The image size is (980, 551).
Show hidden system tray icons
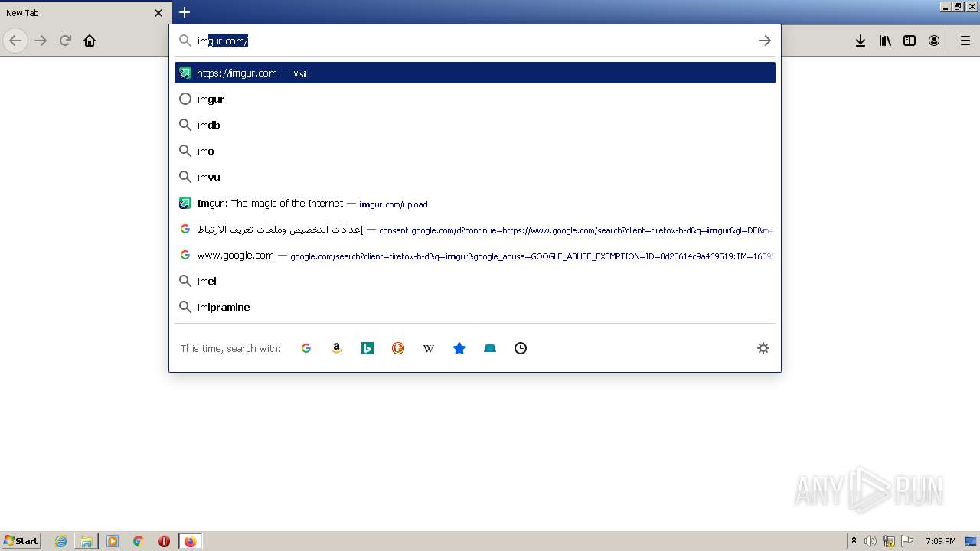tap(854, 541)
